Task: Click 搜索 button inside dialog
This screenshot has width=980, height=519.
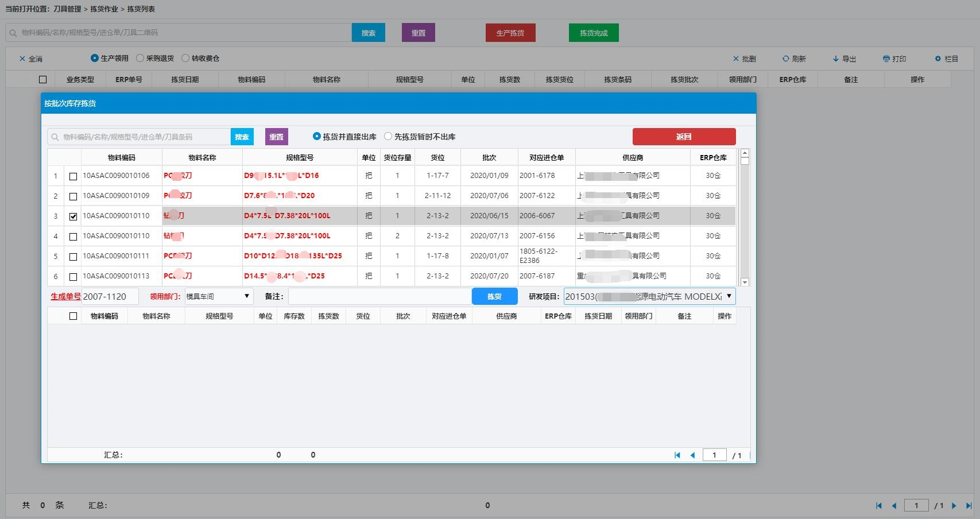Action: coord(242,137)
